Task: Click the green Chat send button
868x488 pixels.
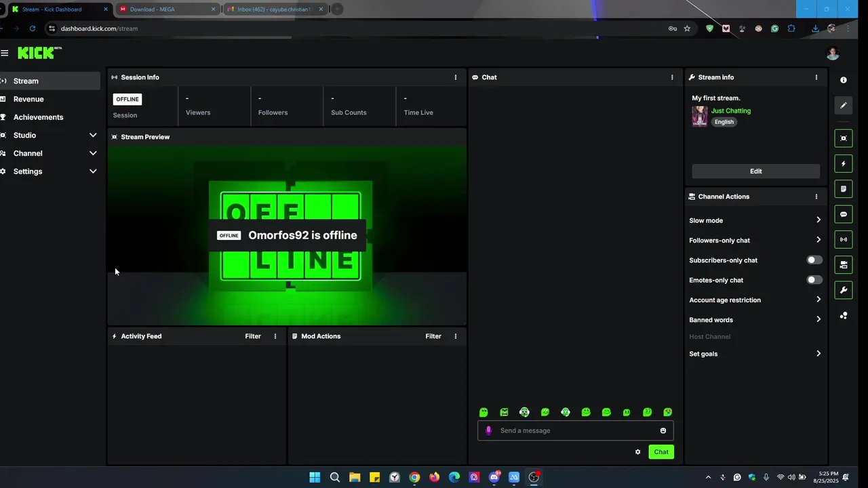Action: click(661, 452)
